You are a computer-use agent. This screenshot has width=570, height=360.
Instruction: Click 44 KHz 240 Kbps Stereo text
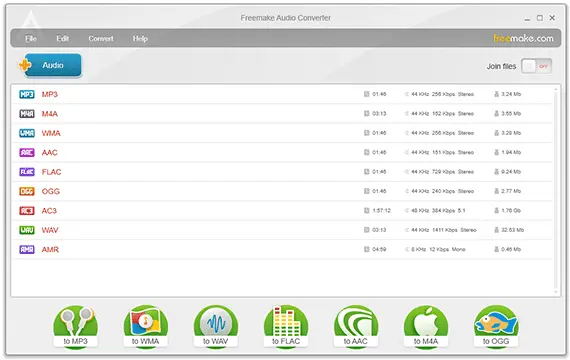tap(442, 191)
